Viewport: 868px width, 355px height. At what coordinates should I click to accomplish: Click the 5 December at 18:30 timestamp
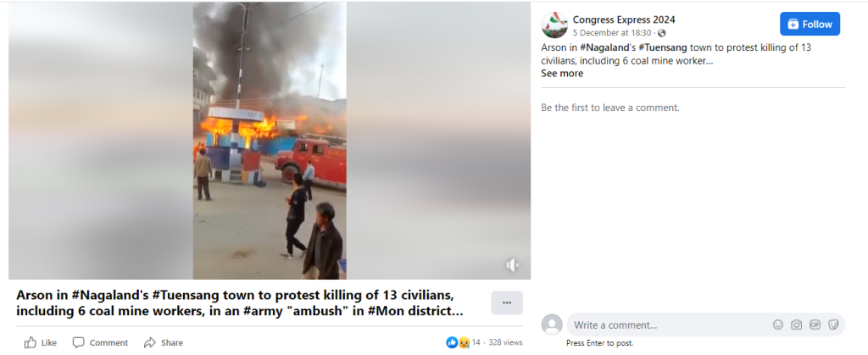pos(612,33)
